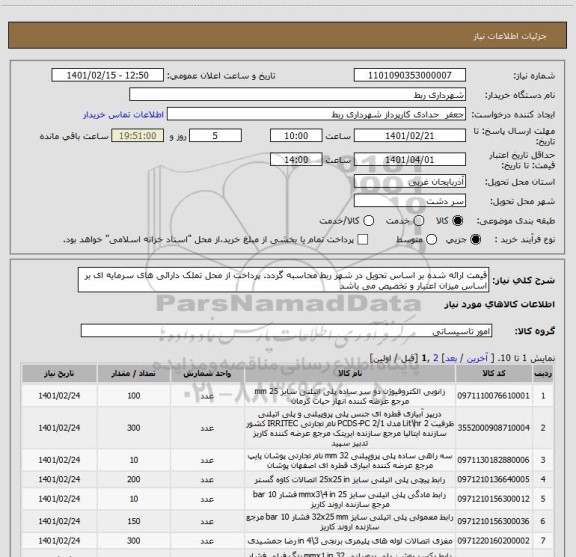Click item code 097121015630​0012
The height and width of the screenshot is (557, 576).
(493, 499)
